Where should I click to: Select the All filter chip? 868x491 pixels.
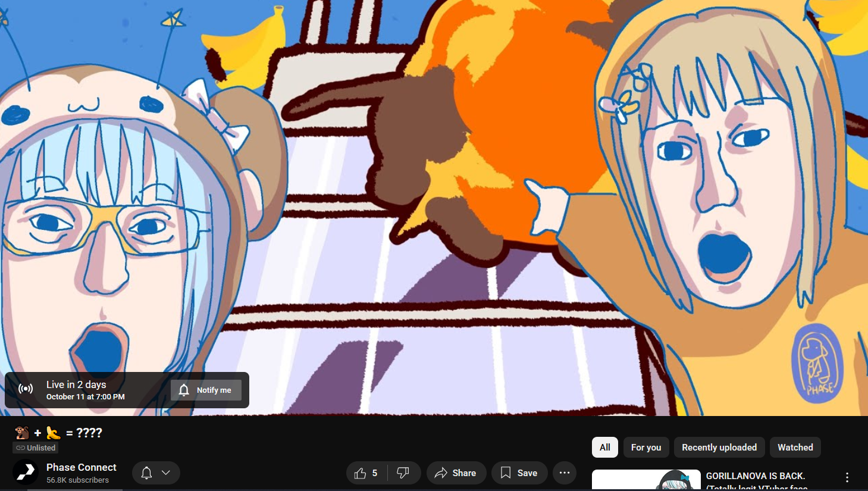tap(605, 448)
